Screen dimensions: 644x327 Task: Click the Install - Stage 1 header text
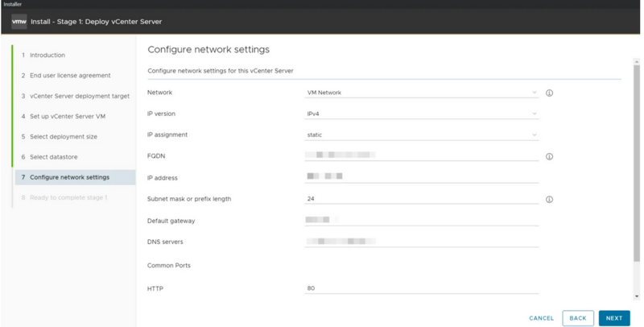(x=96, y=22)
